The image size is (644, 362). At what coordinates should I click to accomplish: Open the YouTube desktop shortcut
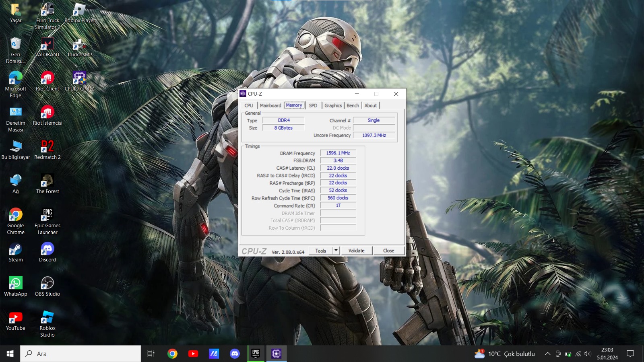click(16, 321)
